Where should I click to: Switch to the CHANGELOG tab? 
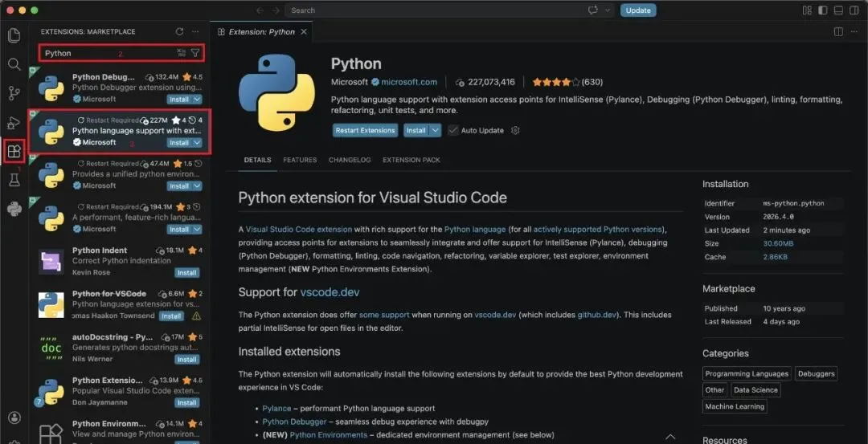[350, 160]
